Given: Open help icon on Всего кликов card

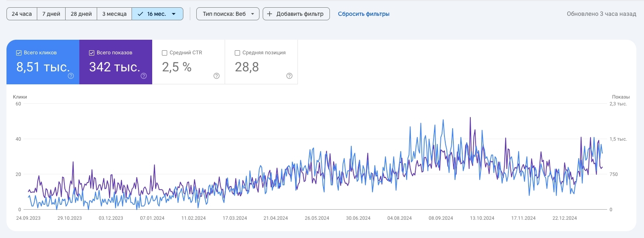Looking at the screenshot, I should point(71,76).
